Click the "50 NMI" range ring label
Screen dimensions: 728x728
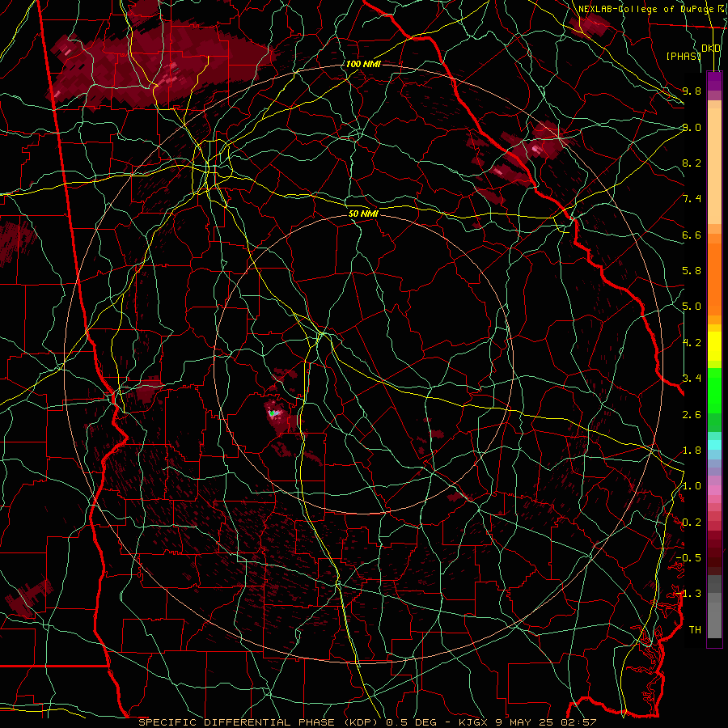pos(363,214)
